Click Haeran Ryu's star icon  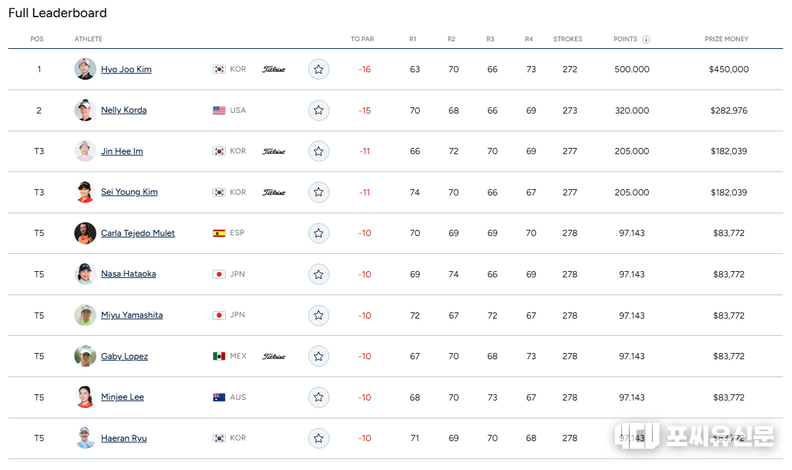coord(318,438)
